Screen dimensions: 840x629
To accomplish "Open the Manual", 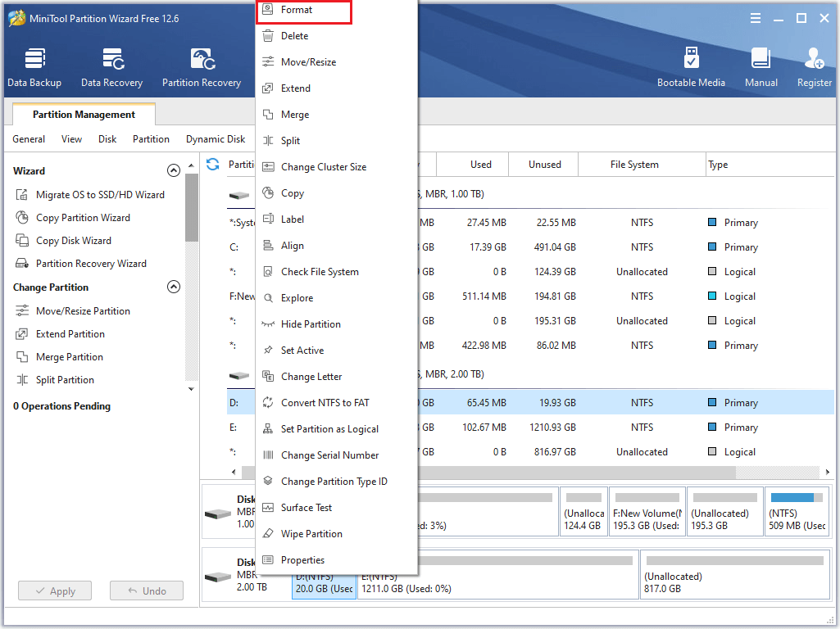I will coord(761,66).
